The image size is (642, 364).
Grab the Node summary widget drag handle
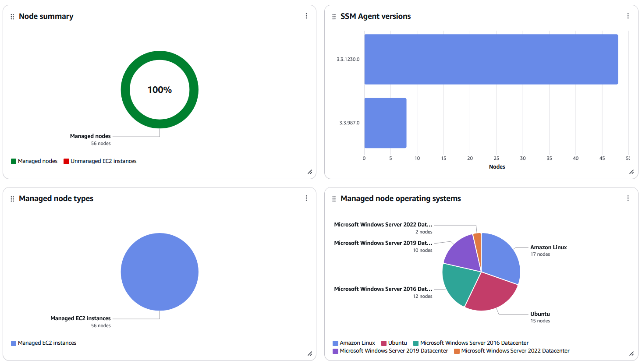point(12,17)
